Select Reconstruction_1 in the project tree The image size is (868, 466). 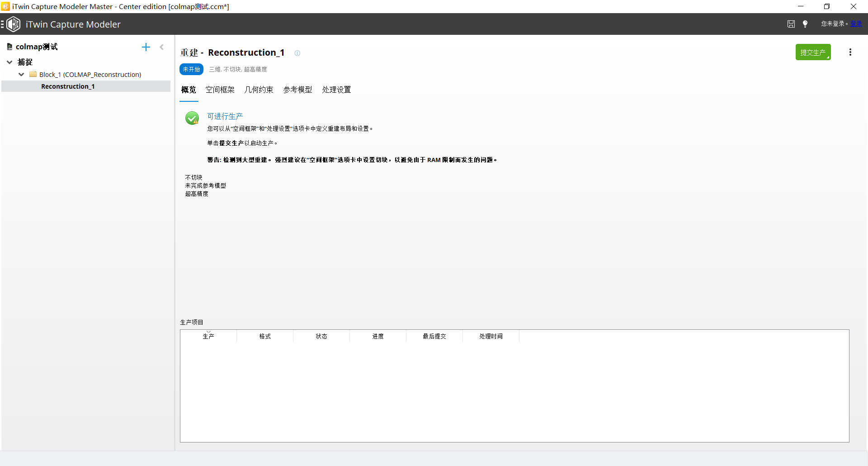pos(68,86)
